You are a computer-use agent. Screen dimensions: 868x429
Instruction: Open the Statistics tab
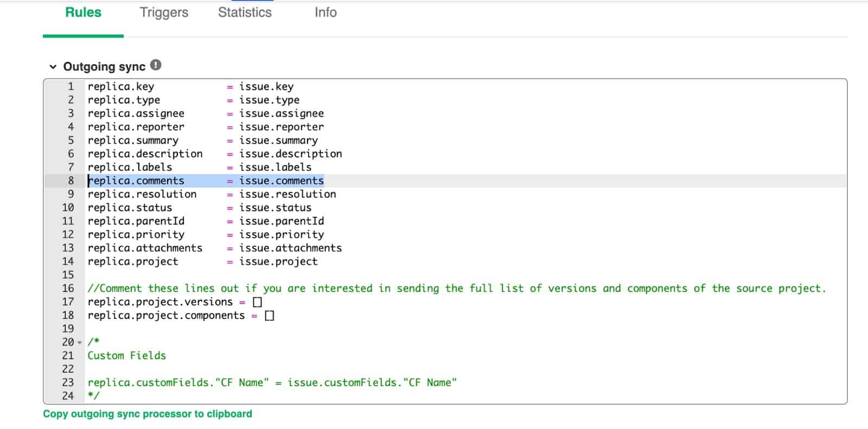point(245,12)
